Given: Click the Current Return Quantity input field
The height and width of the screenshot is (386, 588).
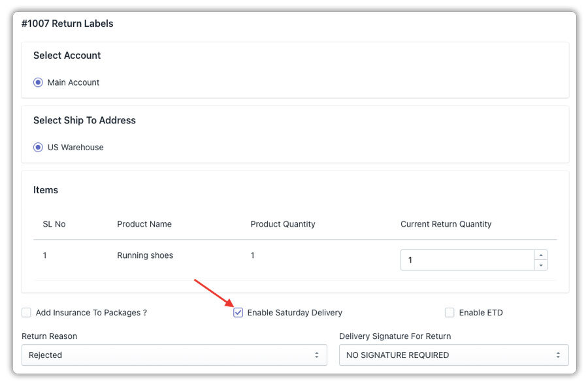Looking at the screenshot, I should pyautogui.click(x=467, y=260).
